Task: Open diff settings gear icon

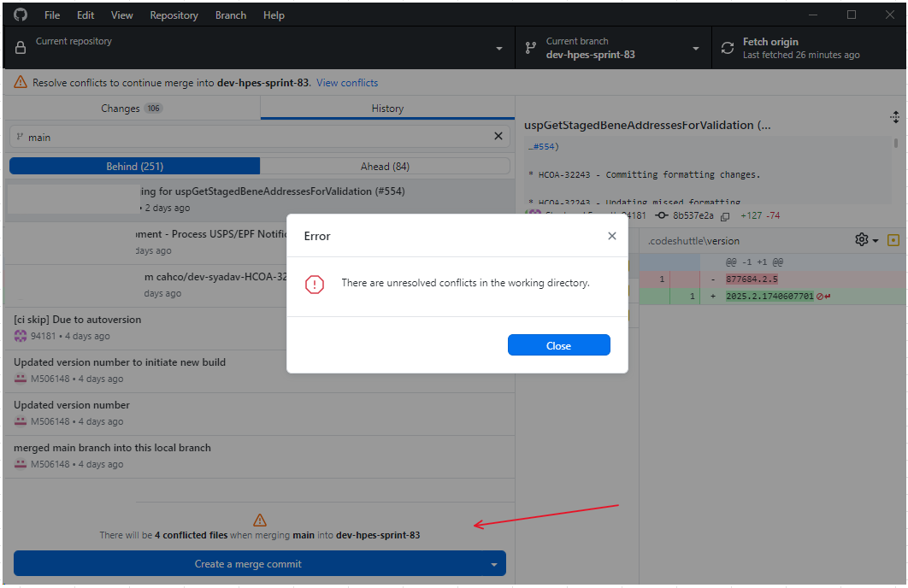Action: coord(862,240)
